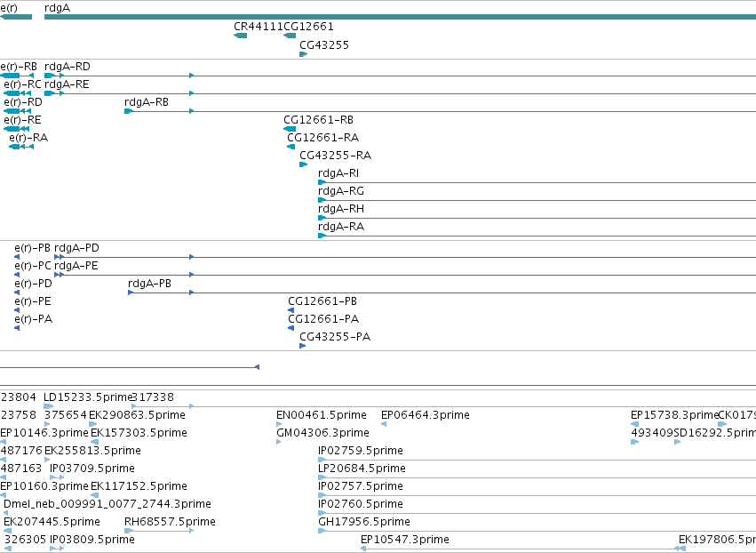The width and height of the screenshot is (756, 553).
Task: Select protein e(r)-PD
Action: pos(33,285)
